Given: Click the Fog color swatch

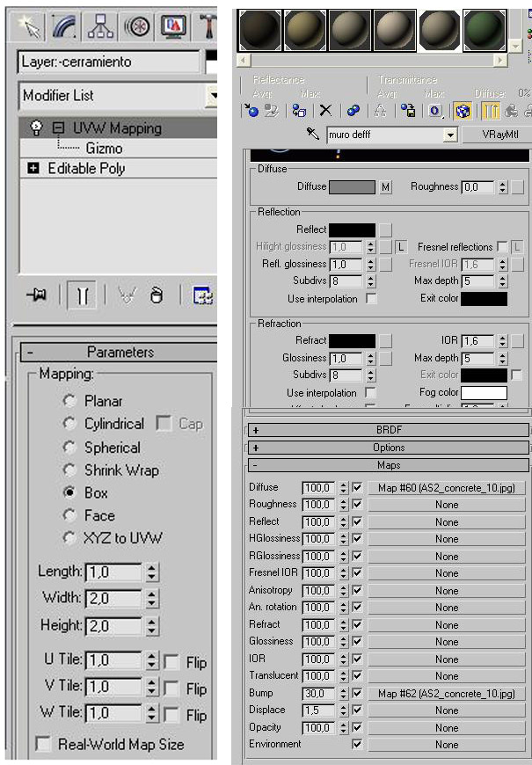Looking at the screenshot, I should (x=484, y=393).
